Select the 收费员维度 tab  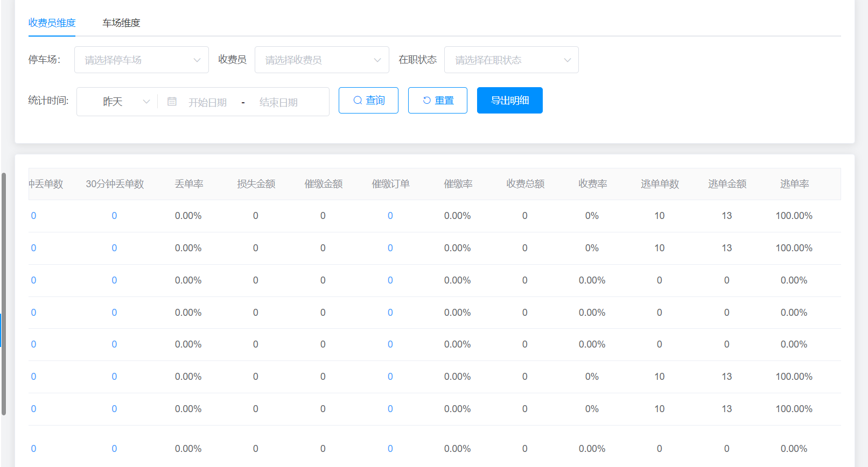tap(52, 23)
